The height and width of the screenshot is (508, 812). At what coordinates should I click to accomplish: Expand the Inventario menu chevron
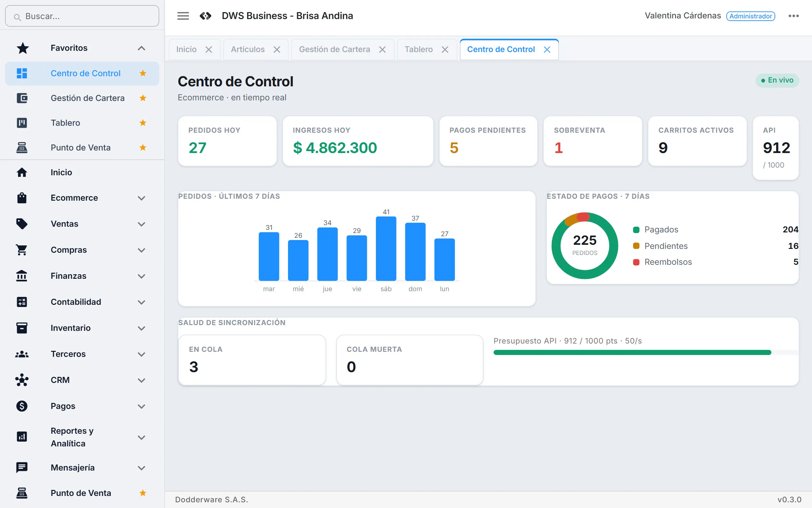[x=141, y=328]
